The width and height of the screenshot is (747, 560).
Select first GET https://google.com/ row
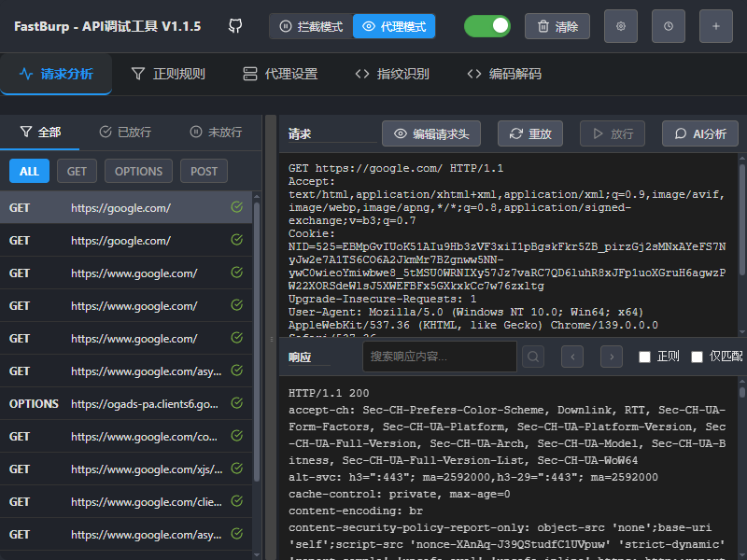[126, 207]
